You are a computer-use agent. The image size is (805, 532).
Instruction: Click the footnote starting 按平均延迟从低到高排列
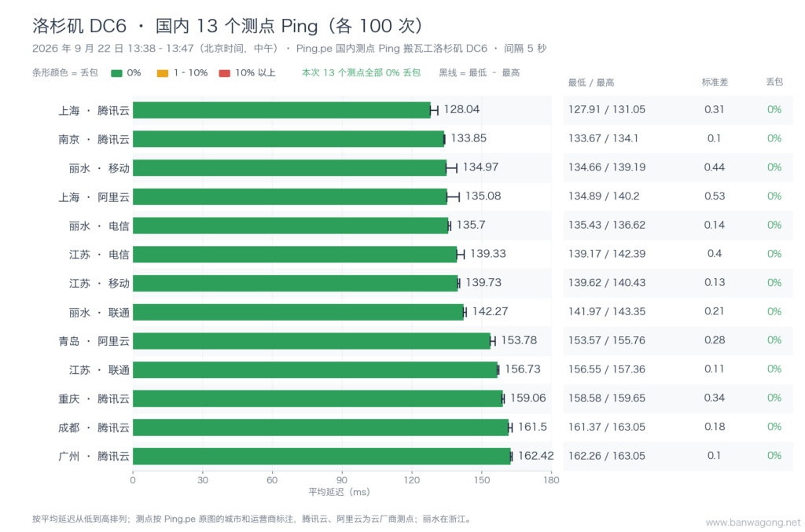click(x=252, y=519)
